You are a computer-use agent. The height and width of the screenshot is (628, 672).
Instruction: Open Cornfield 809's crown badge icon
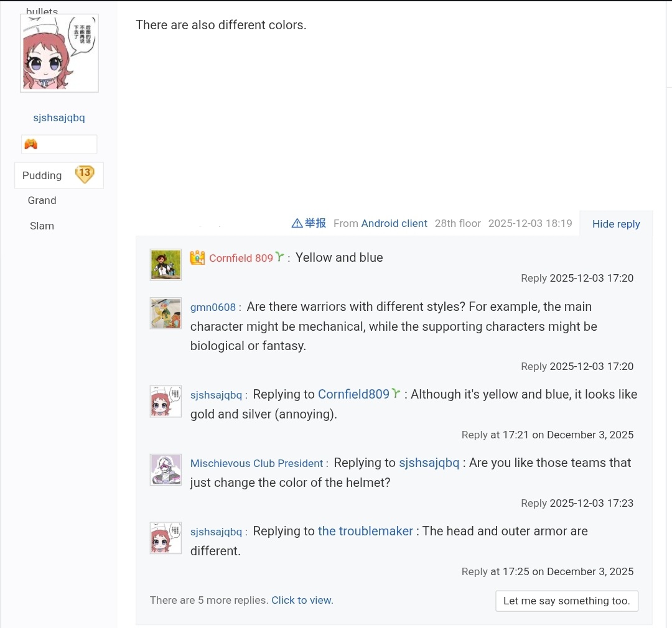click(x=197, y=257)
